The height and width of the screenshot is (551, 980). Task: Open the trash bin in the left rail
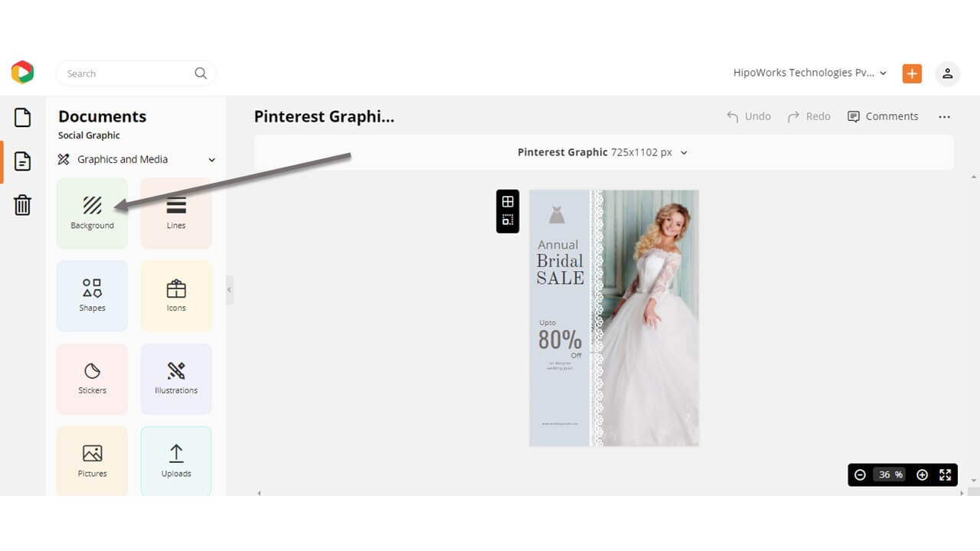22,205
